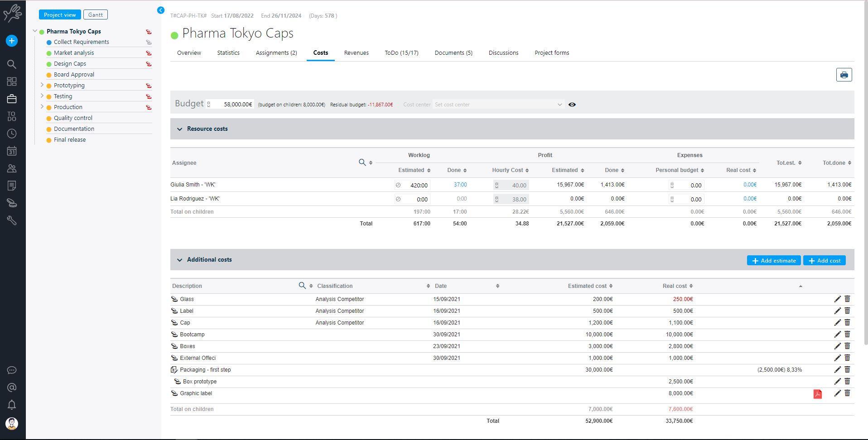868x440 pixels.
Task: Click the Budget amount input field
Action: 232,105
